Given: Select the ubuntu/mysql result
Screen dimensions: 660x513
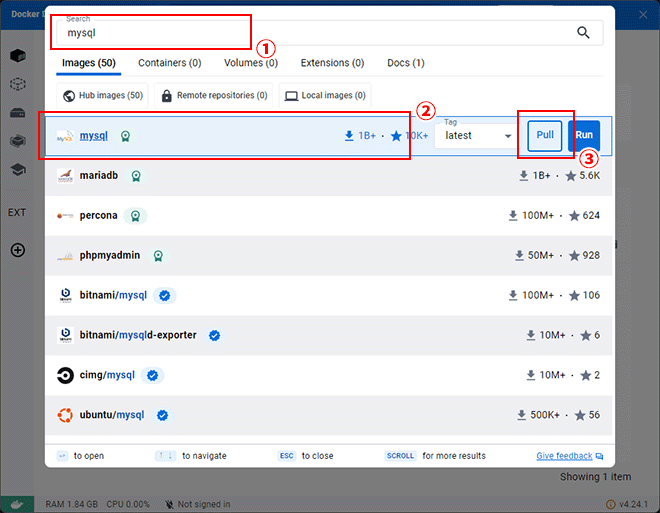Looking at the screenshot, I should [329, 415].
